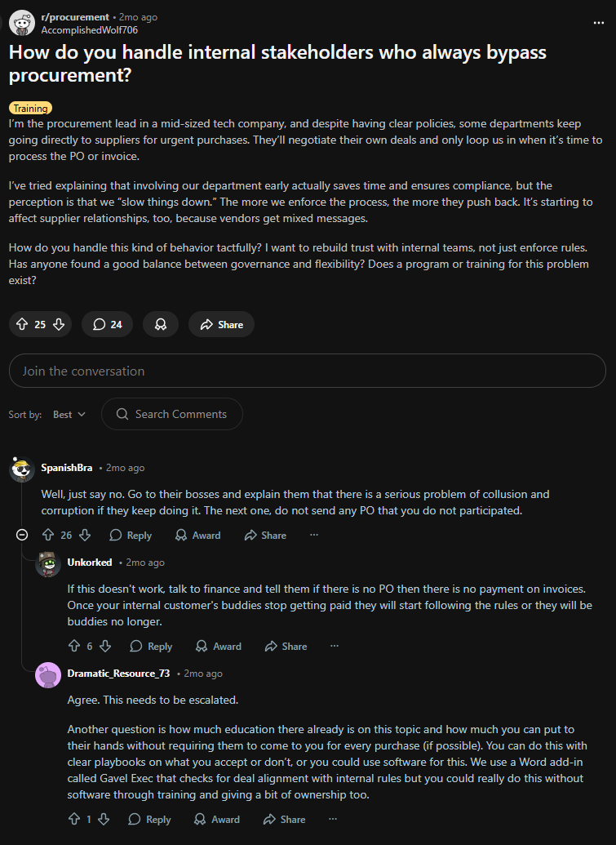
Task: Select the Training flair tag
Action: pos(30,108)
